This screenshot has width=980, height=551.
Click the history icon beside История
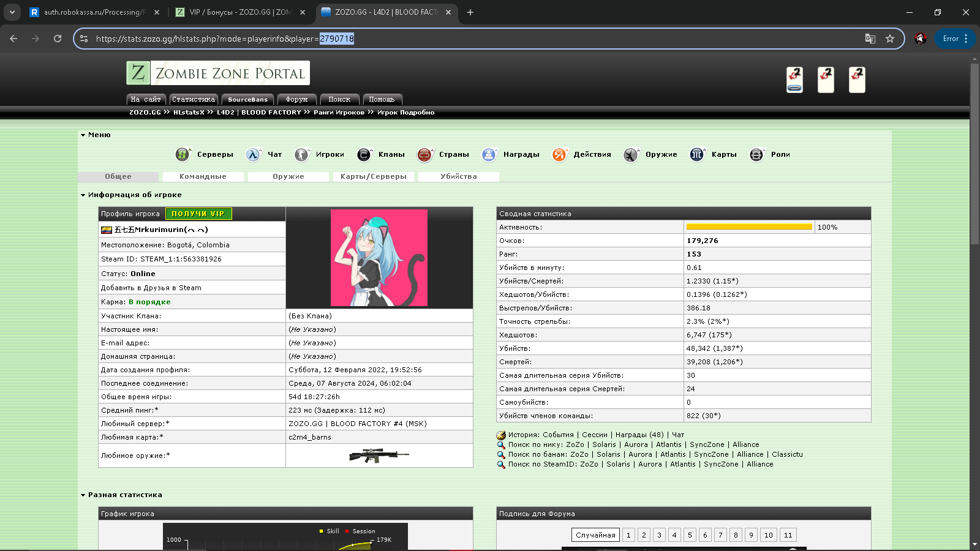tap(501, 435)
